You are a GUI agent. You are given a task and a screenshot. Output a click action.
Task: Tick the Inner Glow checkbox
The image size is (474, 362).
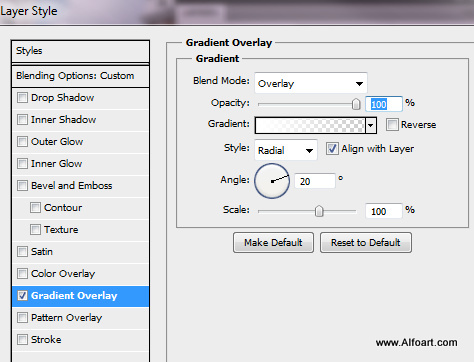(22, 164)
